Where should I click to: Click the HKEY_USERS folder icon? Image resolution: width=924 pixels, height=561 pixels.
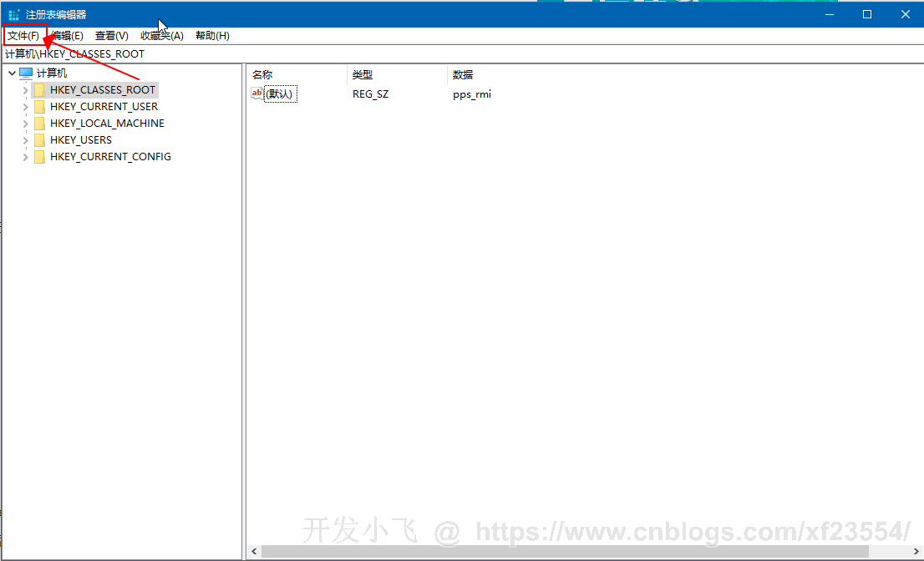point(39,140)
